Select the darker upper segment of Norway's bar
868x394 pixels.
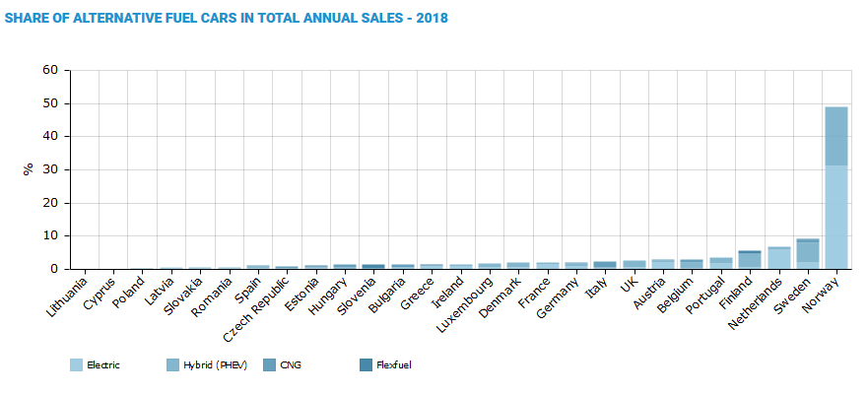tap(835, 136)
